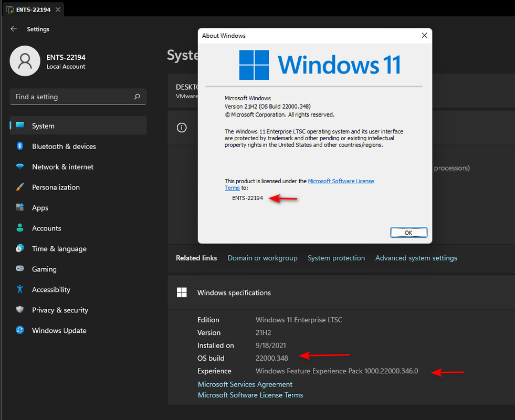Click the Gaming controller icon
The height and width of the screenshot is (420, 515).
(x=20, y=269)
